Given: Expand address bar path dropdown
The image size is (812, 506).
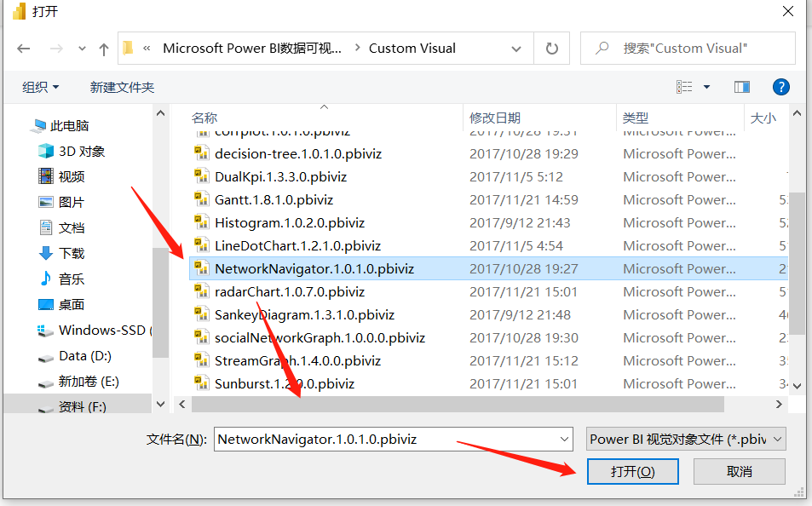Looking at the screenshot, I should (516, 49).
